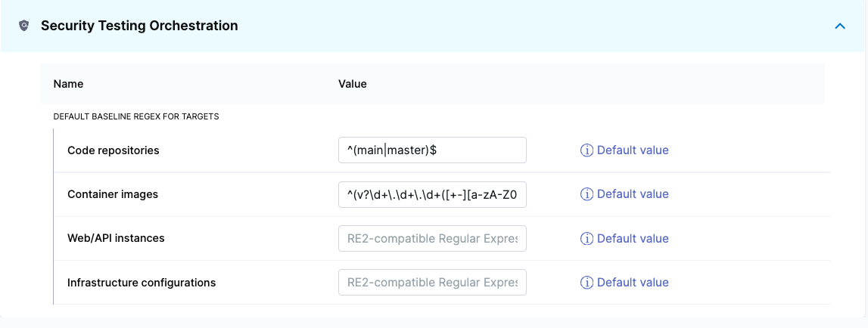Select the Container images row label
This screenshot has width=868, height=328.
tap(113, 194)
